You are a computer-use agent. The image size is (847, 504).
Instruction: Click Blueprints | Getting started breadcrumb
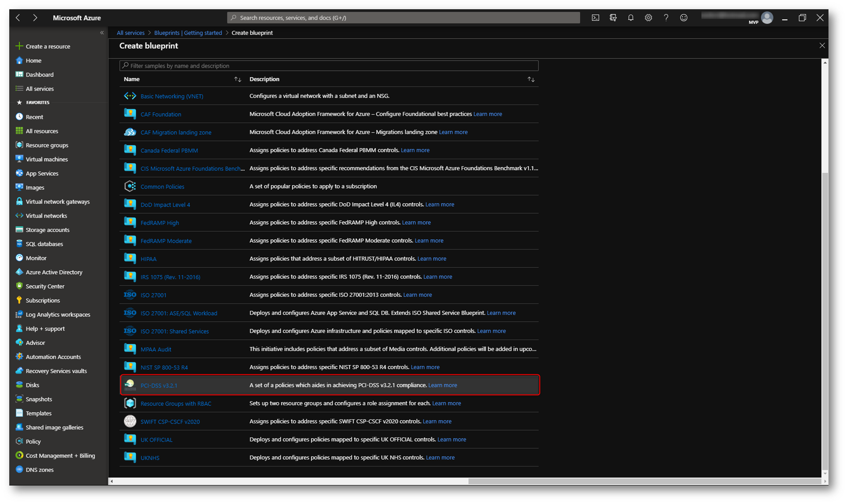pos(188,33)
